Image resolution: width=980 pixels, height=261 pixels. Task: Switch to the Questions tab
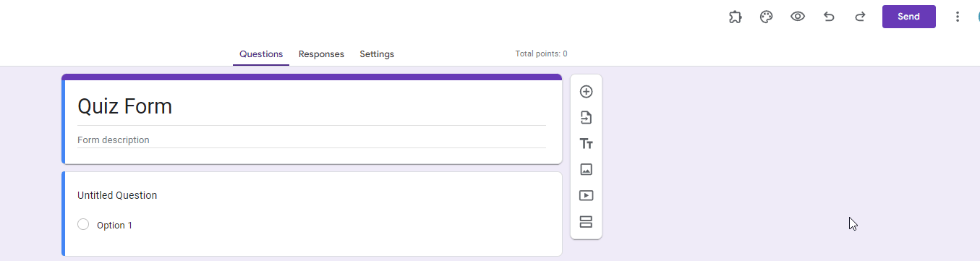tap(261, 54)
